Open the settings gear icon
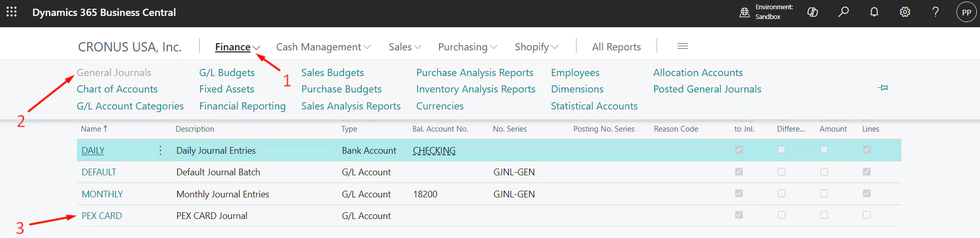 (905, 12)
